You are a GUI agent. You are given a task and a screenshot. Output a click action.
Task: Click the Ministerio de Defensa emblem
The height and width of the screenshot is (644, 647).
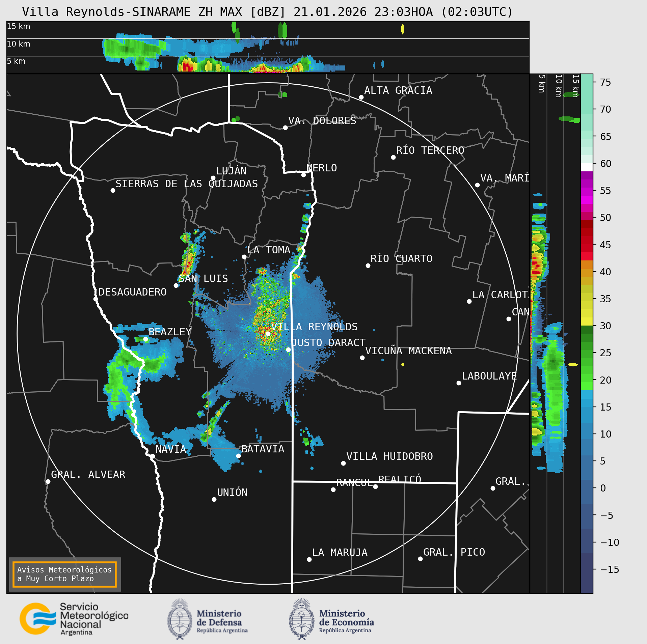pos(180,619)
